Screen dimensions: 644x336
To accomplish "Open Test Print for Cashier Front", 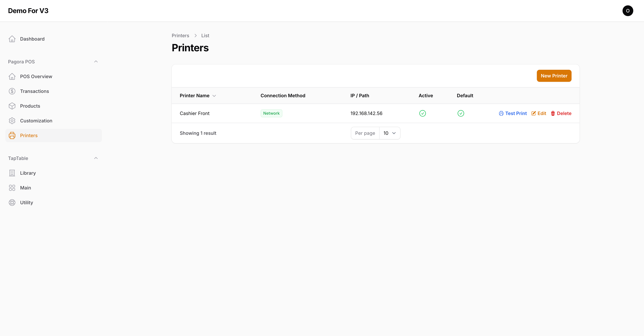I will click(x=513, y=113).
